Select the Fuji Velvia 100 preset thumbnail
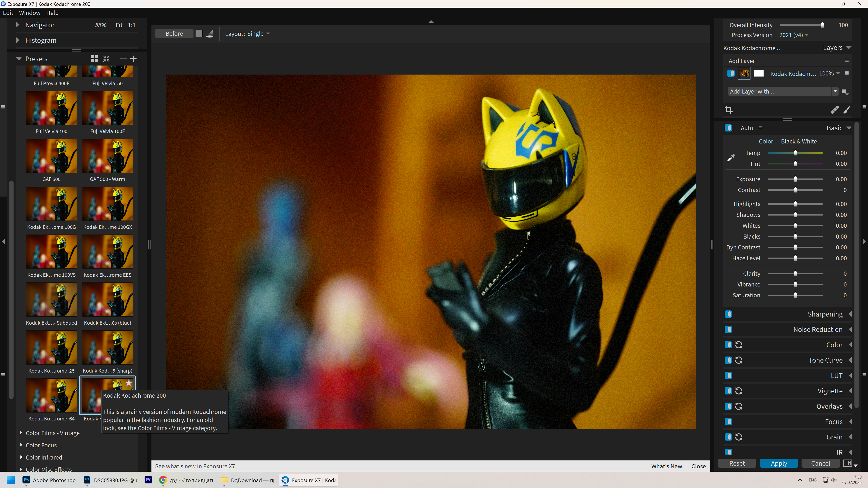 pyautogui.click(x=52, y=108)
